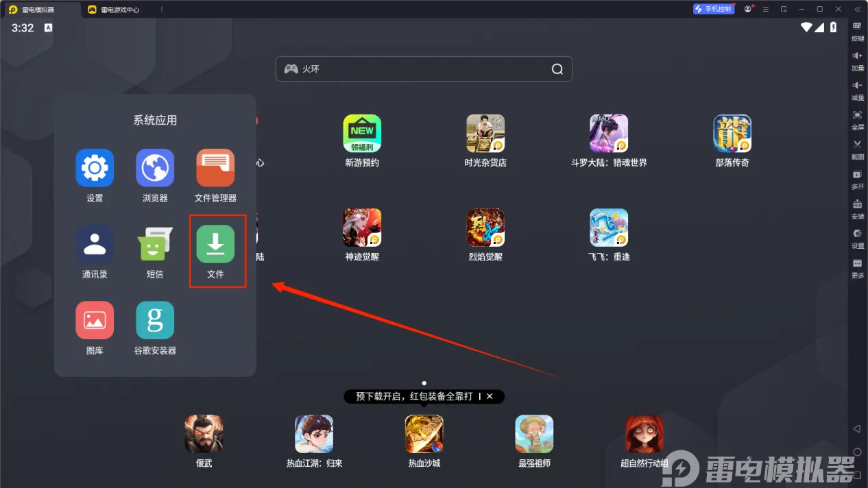Open emulator 设置 in the right sidebar

tap(857, 238)
